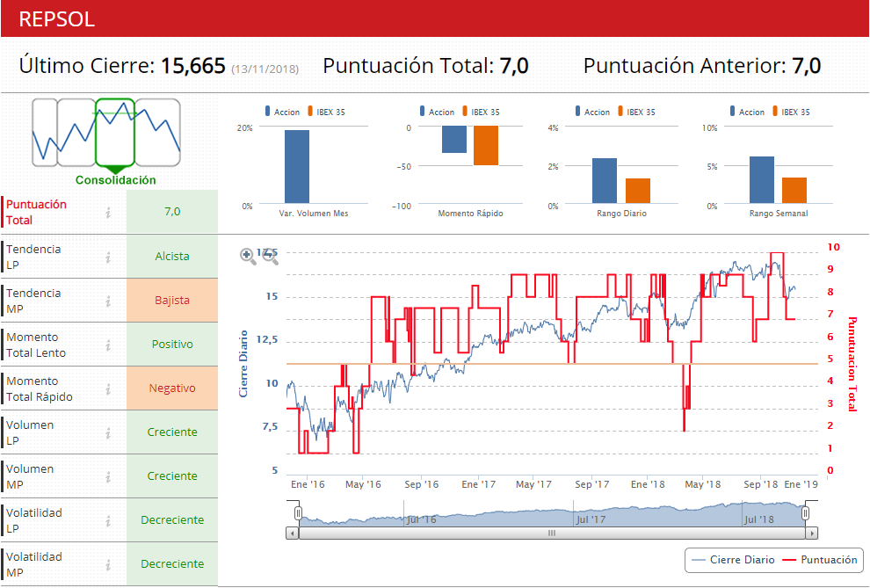Click the Rango Semanal chart label
The image size is (870, 588).
pyautogui.click(x=779, y=214)
